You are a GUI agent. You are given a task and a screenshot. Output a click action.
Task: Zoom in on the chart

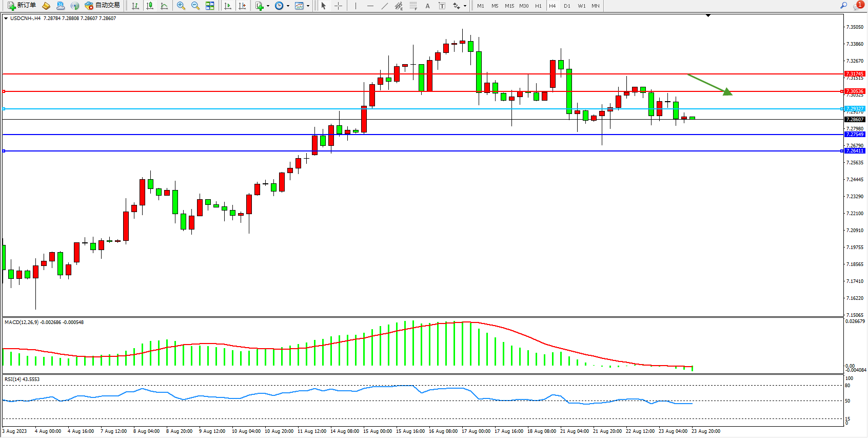coord(181,6)
